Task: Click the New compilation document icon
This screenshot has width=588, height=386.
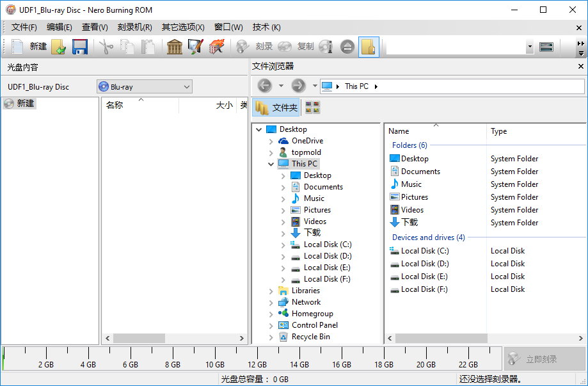Action: (x=17, y=47)
